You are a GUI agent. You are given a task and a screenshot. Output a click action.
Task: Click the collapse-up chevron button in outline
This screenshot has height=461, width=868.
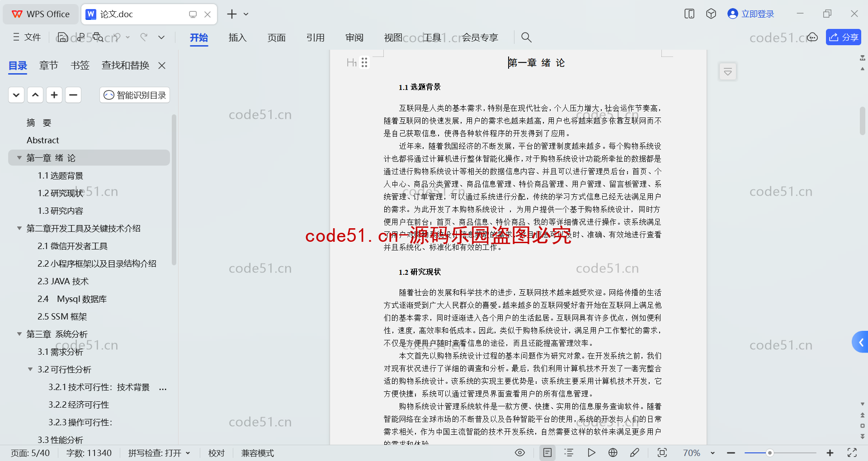(35, 95)
